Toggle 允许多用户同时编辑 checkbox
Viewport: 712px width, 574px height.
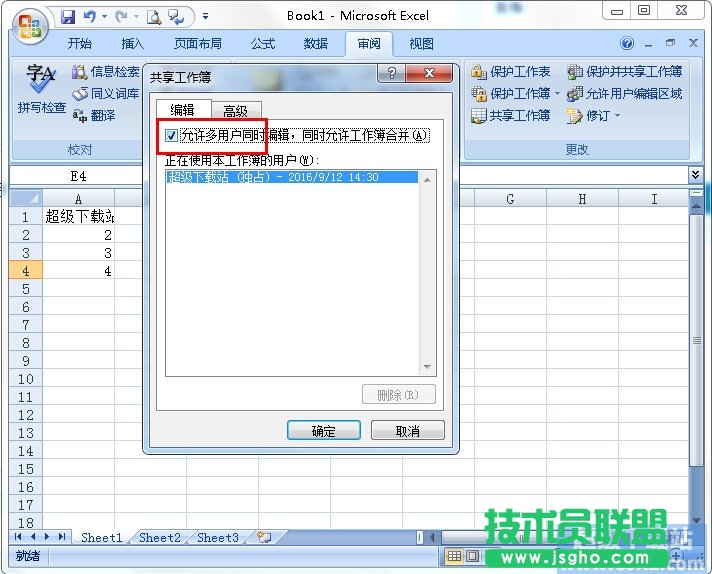(x=172, y=135)
